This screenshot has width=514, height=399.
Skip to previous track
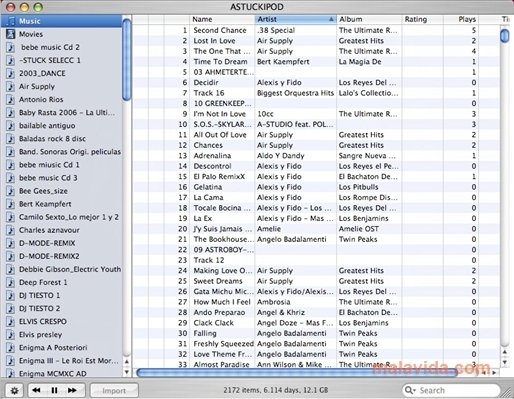point(36,390)
